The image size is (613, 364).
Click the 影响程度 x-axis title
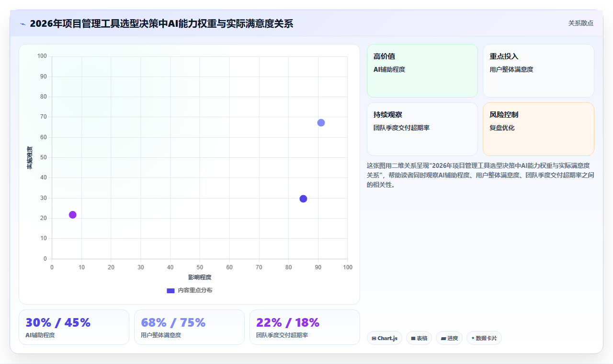click(200, 277)
